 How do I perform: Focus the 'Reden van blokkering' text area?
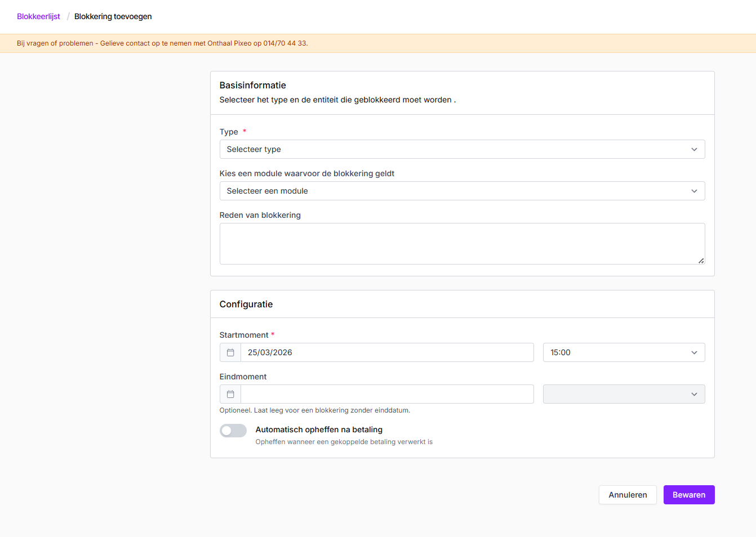(462, 244)
